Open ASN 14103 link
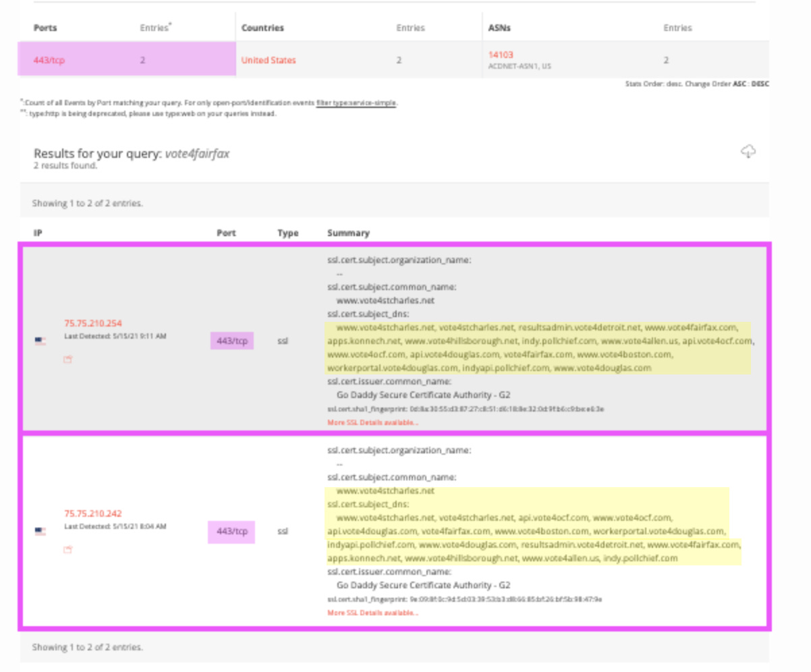 501,55
